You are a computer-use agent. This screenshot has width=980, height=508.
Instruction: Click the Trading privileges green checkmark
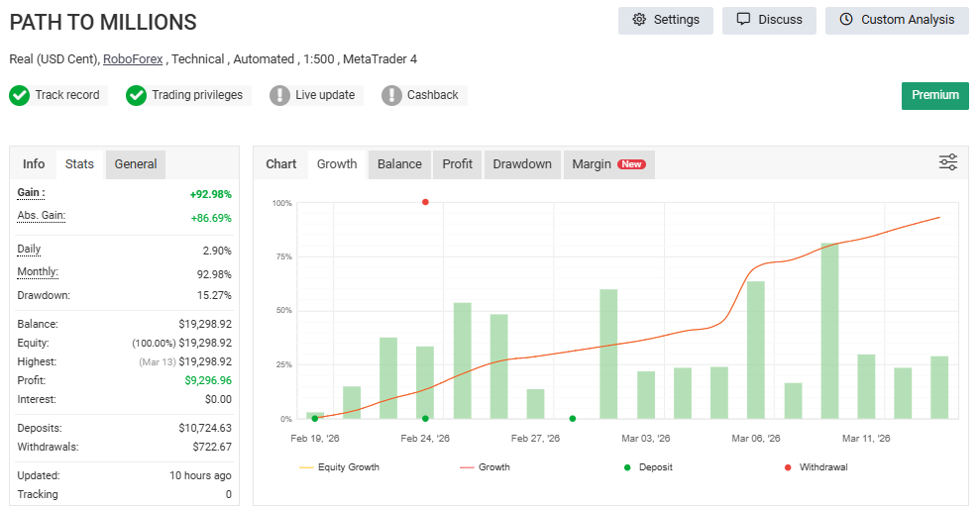coord(137,96)
